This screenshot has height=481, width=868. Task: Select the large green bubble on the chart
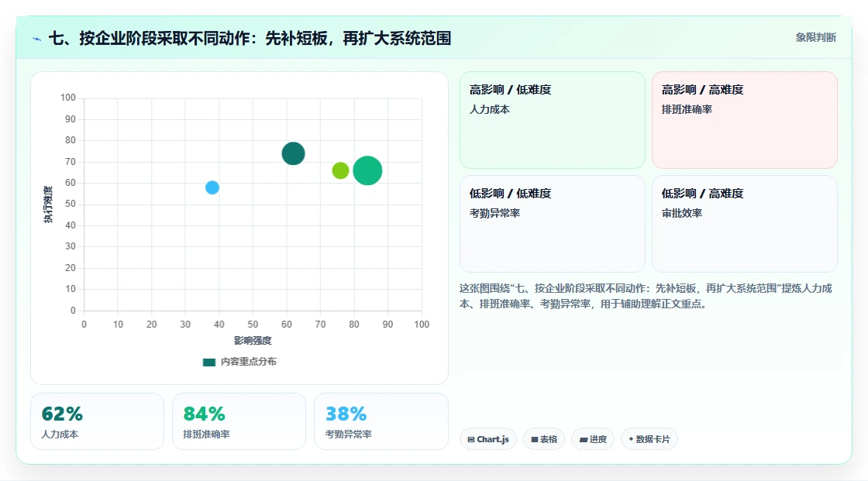tap(367, 170)
